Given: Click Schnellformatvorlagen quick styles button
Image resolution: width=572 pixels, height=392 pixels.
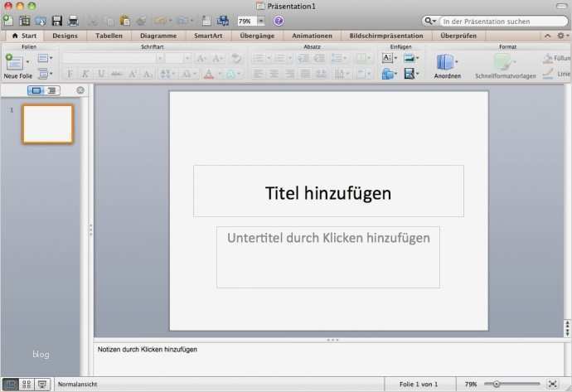Looking at the screenshot, I should pyautogui.click(x=505, y=66).
